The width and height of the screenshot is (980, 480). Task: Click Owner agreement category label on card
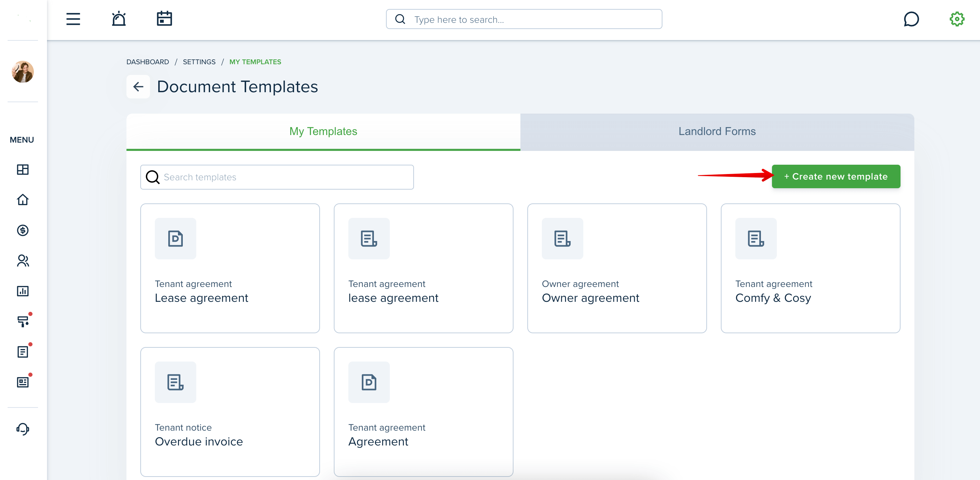pos(580,284)
